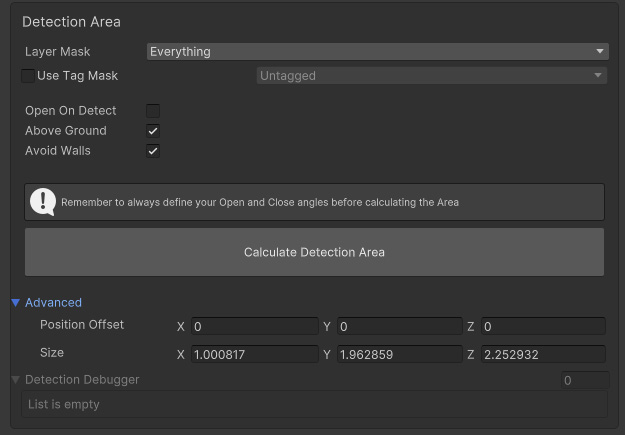This screenshot has height=435, width=625.
Task: Click the Size Y value field
Action: click(399, 354)
